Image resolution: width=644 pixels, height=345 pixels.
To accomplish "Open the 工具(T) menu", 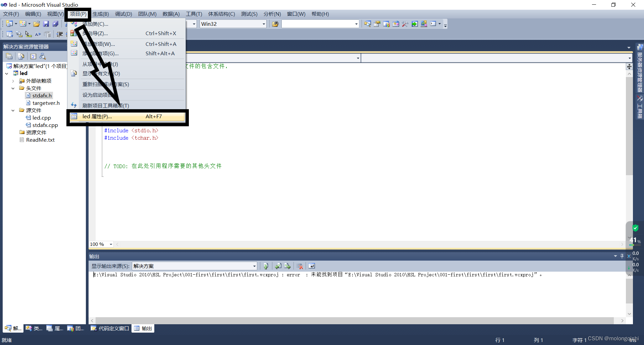I will coord(194,14).
